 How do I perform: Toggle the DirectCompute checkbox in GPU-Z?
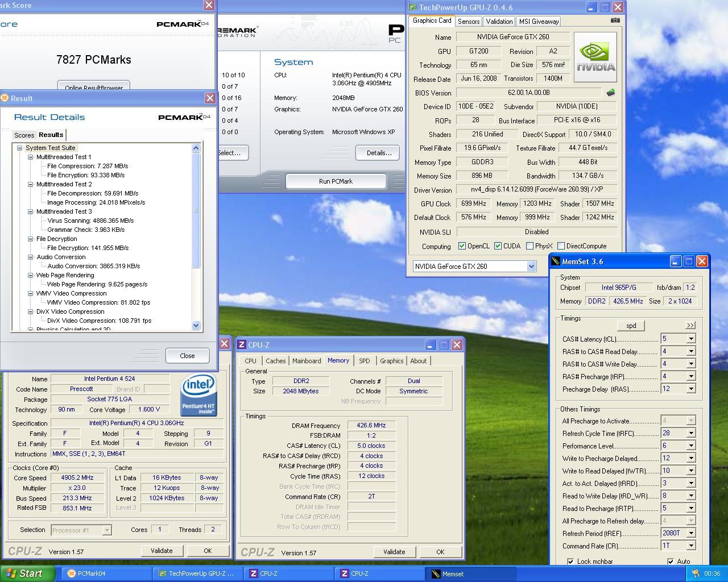(x=561, y=246)
